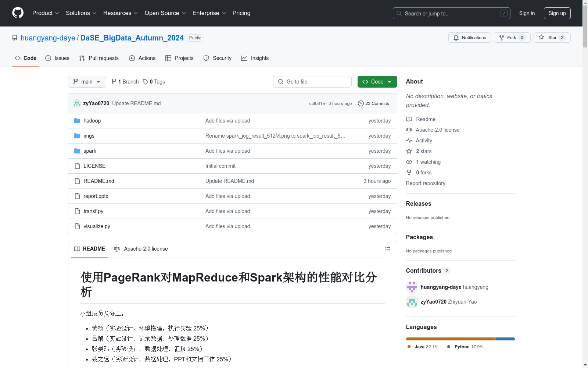Switch to the Insights tab
Screen dimensions: 588x368
click(255, 58)
